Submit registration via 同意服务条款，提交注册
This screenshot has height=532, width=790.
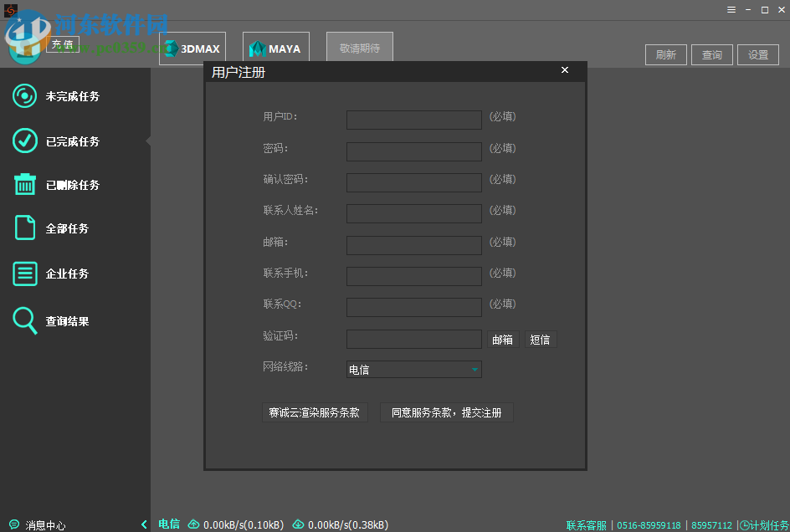(x=446, y=412)
